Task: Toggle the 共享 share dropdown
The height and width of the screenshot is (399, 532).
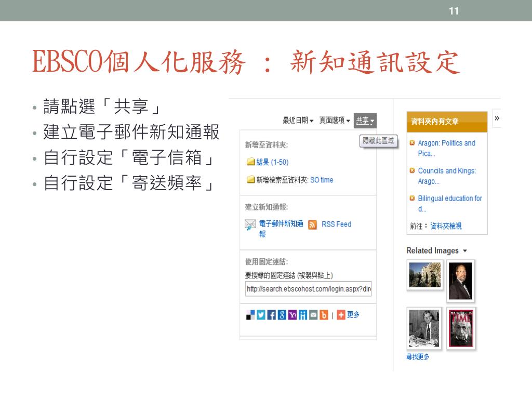Action: pyautogui.click(x=365, y=121)
